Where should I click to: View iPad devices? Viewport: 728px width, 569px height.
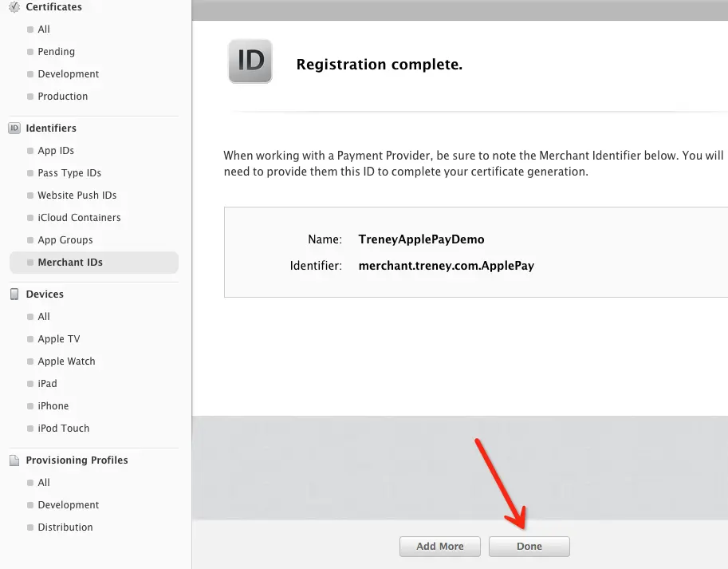coord(47,383)
